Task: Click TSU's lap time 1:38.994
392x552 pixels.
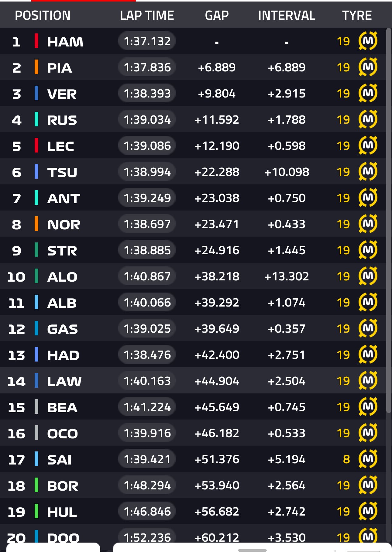Action: click(147, 172)
